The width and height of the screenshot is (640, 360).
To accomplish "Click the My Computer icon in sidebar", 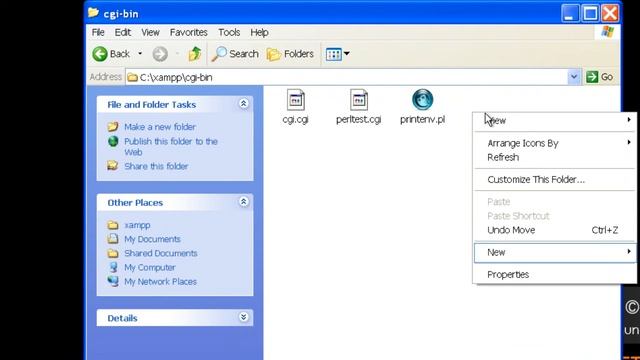I will coord(113,267).
